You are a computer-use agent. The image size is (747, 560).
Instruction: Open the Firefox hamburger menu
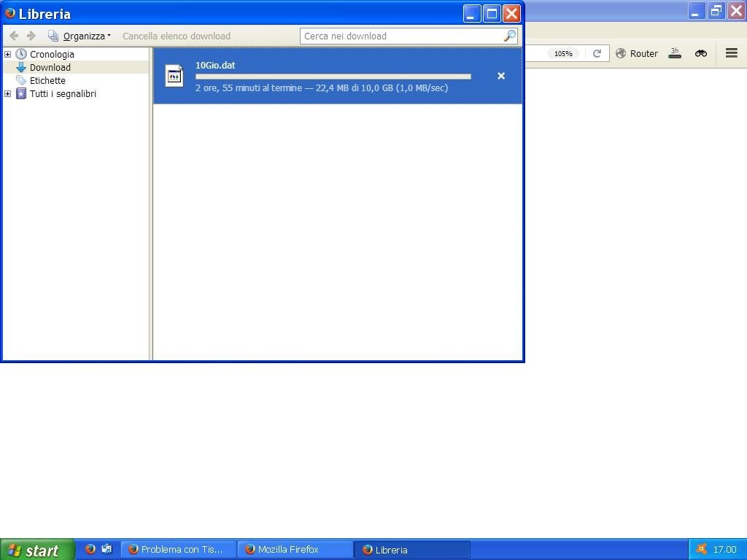(731, 53)
